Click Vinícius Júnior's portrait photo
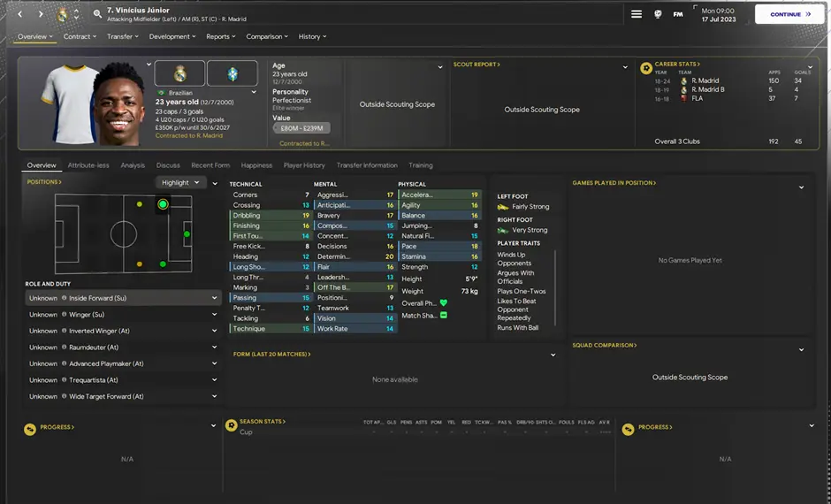This screenshot has width=831, height=504. [x=119, y=105]
